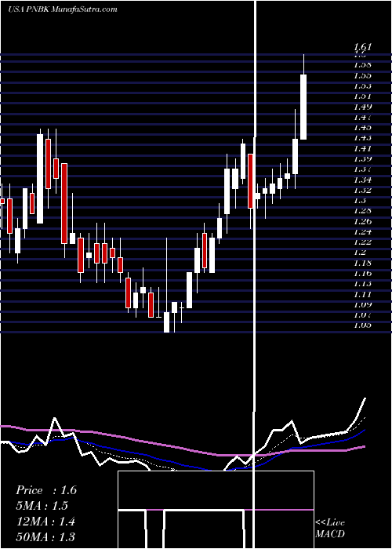Click the 1.47 price axis label
The image size is (392, 549).
click(x=362, y=118)
